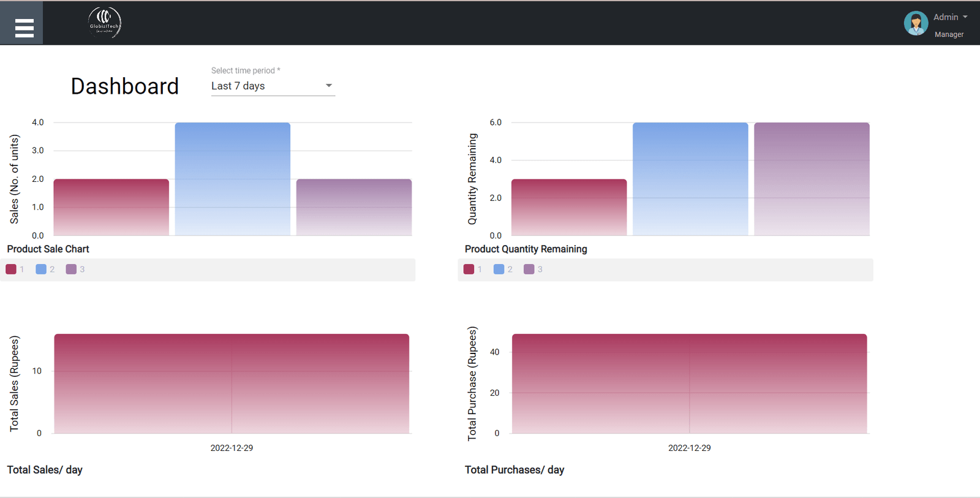Click the Manager role label
This screenshot has width=980, height=498.
[949, 34]
